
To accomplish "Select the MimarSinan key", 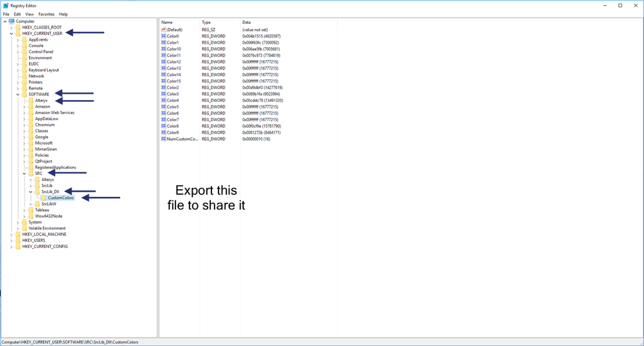I will coord(46,149).
